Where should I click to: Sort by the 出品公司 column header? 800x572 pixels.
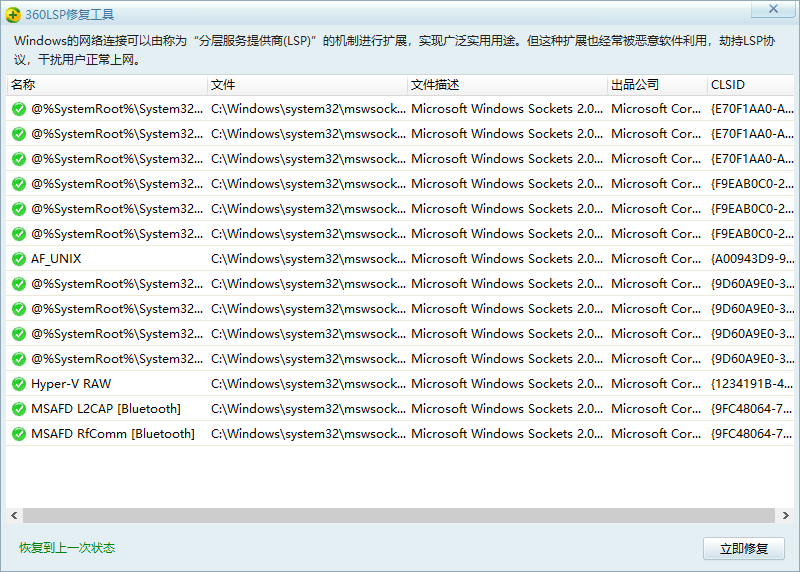[657, 85]
